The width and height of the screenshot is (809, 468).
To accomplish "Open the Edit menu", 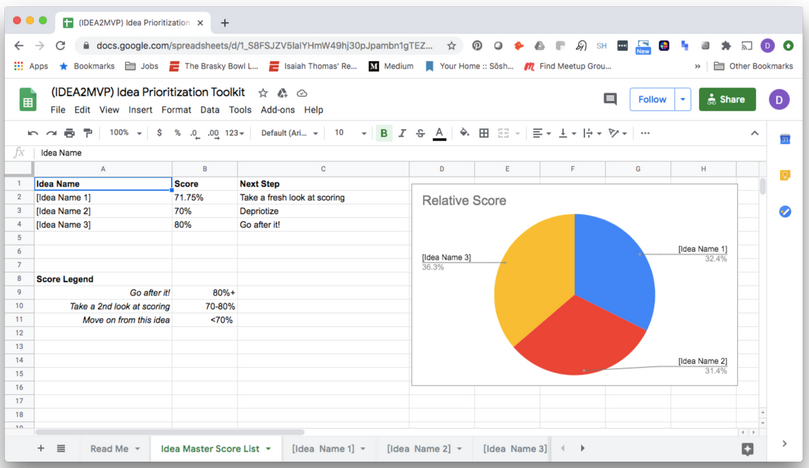I will pyautogui.click(x=82, y=110).
